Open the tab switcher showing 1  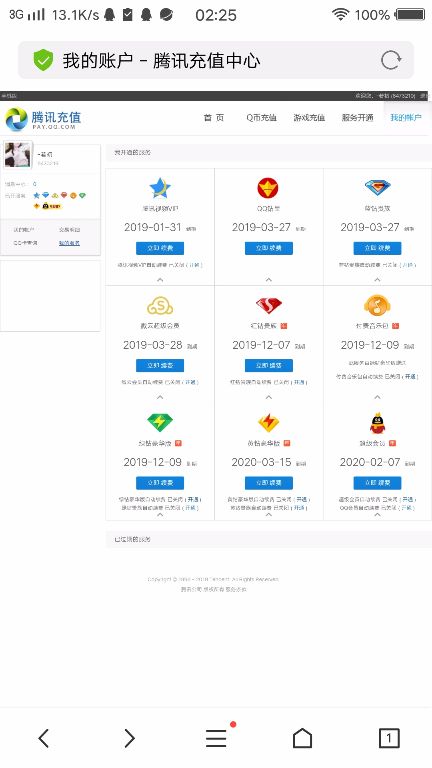[x=389, y=738]
